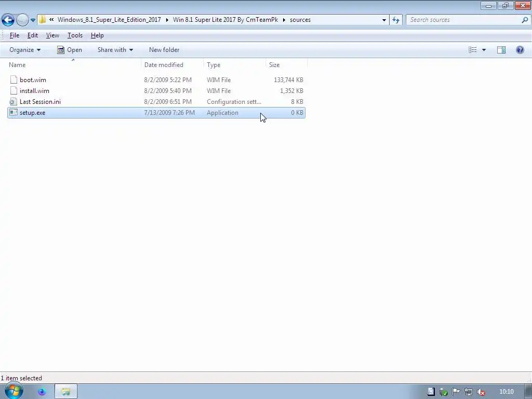Open the Windows Start button
This screenshot has height=399, width=532.
pyautogui.click(x=14, y=391)
